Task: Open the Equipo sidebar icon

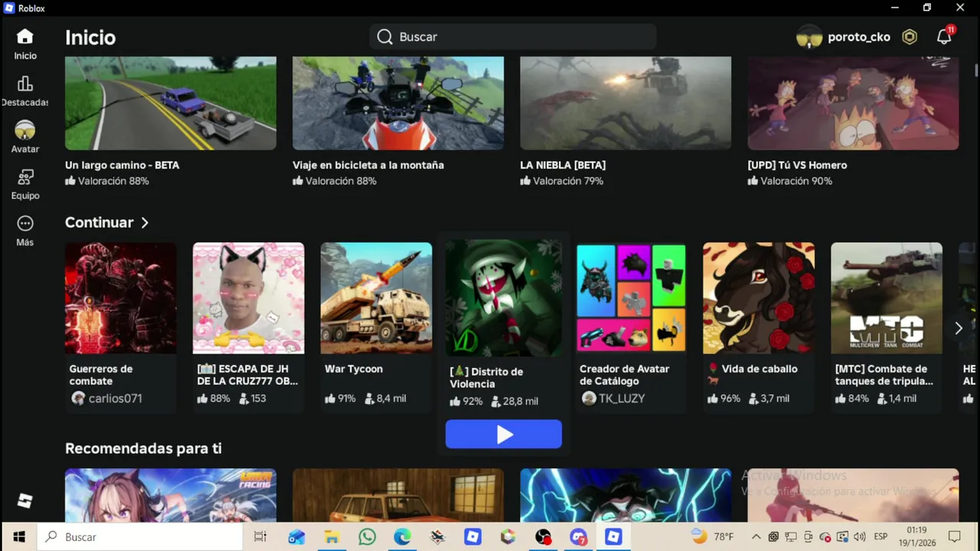Action: 24,178
